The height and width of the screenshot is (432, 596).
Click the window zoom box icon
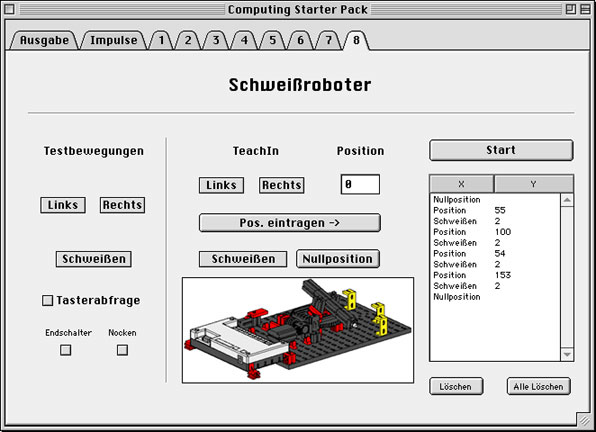(x=571, y=9)
